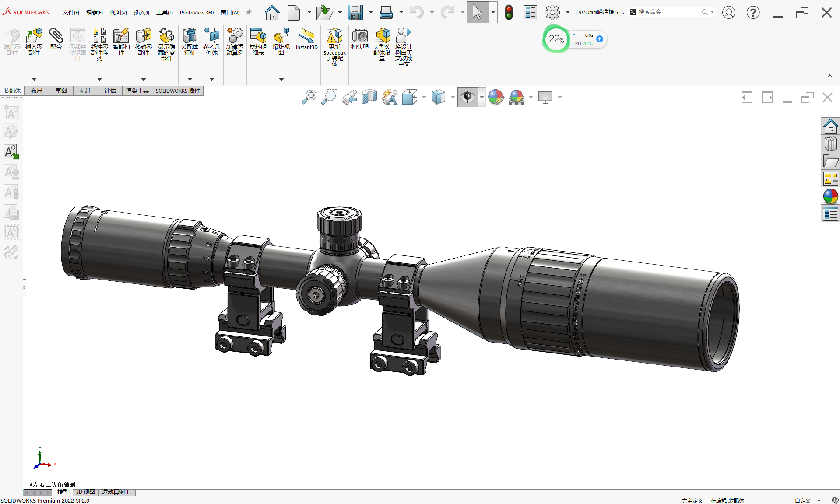The width and height of the screenshot is (840, 504).
Task: Open Appearances color ball in task pane
Action: pos(830,196)
